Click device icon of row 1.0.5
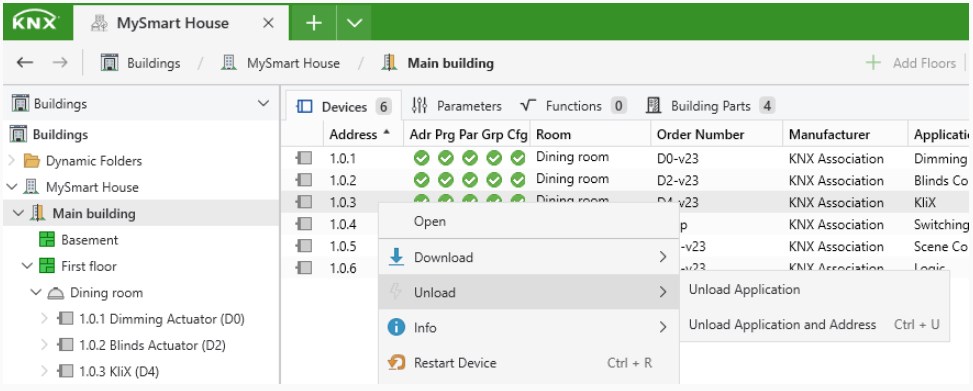The height and width of the screenshot is (391, 973). [x=303, y=246]
